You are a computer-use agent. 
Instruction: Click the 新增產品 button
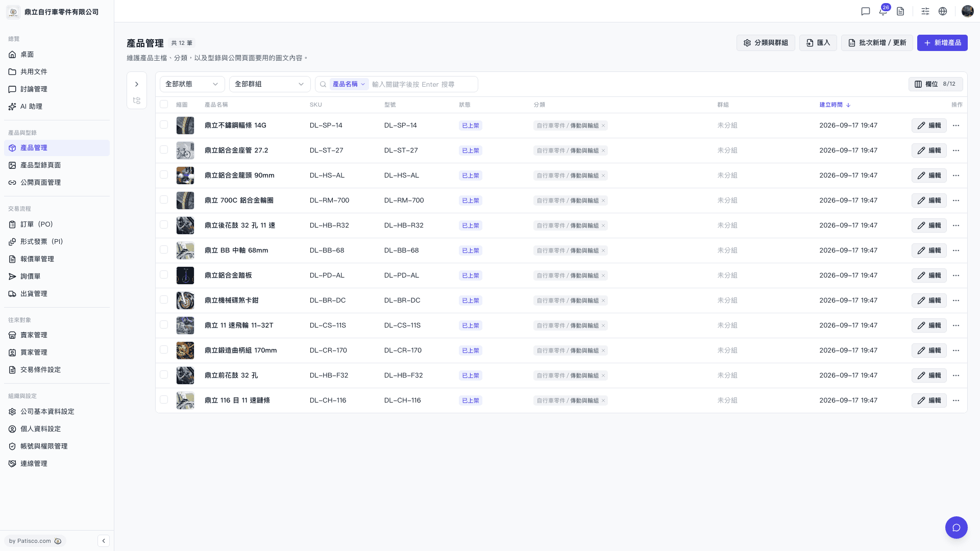pos(942,43)
